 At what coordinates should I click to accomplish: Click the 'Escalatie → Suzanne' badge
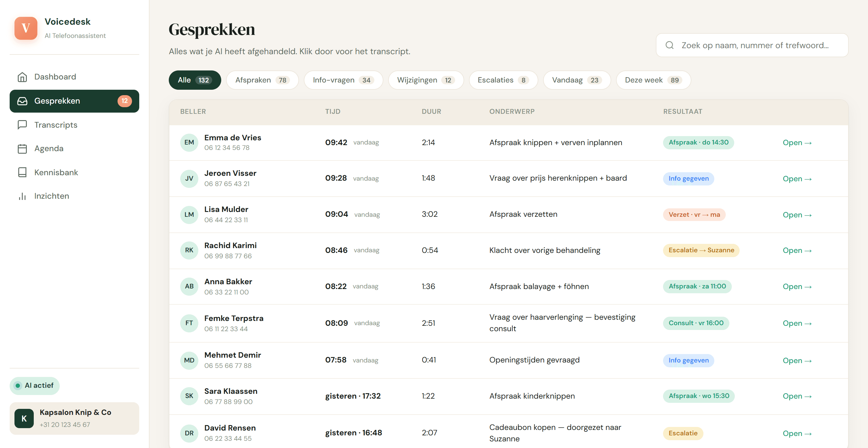(x=701, y=250)
